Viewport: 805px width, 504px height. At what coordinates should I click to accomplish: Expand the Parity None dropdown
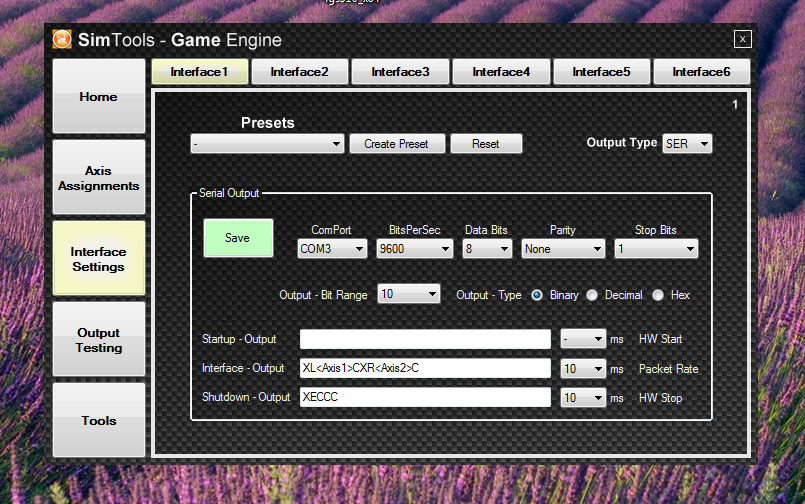coord(563,249)
